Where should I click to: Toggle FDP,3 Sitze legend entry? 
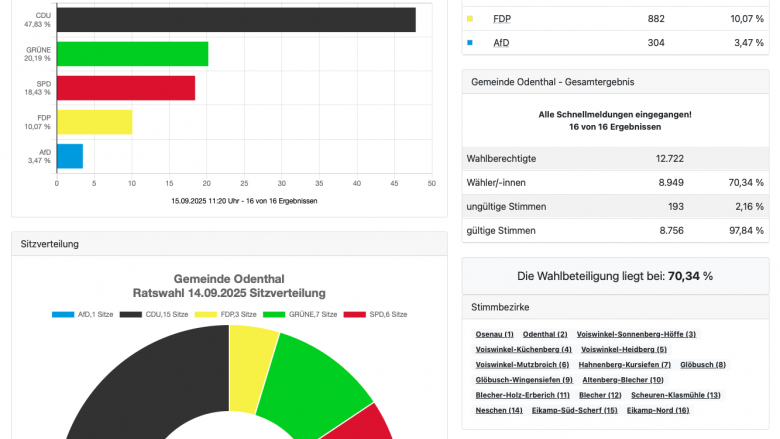225,314
